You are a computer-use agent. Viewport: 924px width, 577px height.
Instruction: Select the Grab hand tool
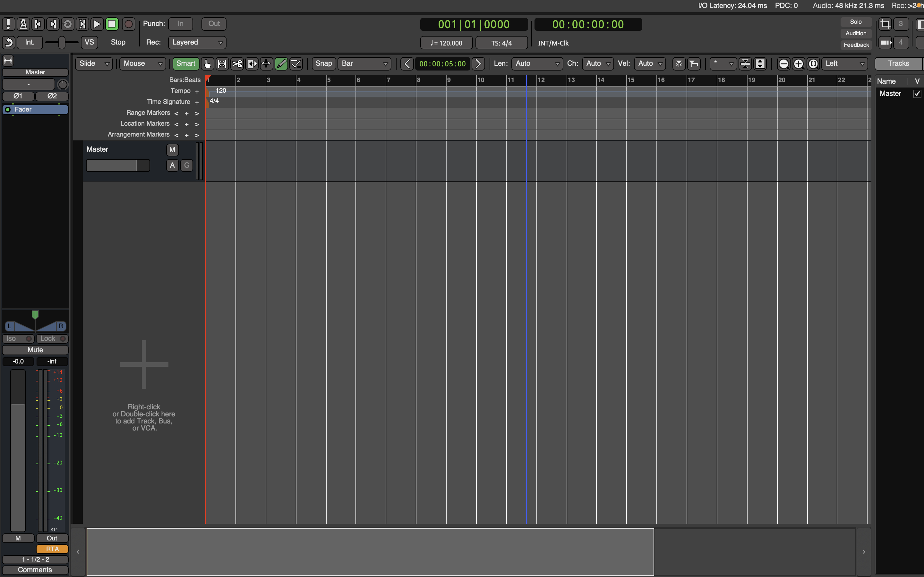tap(207, 64)
